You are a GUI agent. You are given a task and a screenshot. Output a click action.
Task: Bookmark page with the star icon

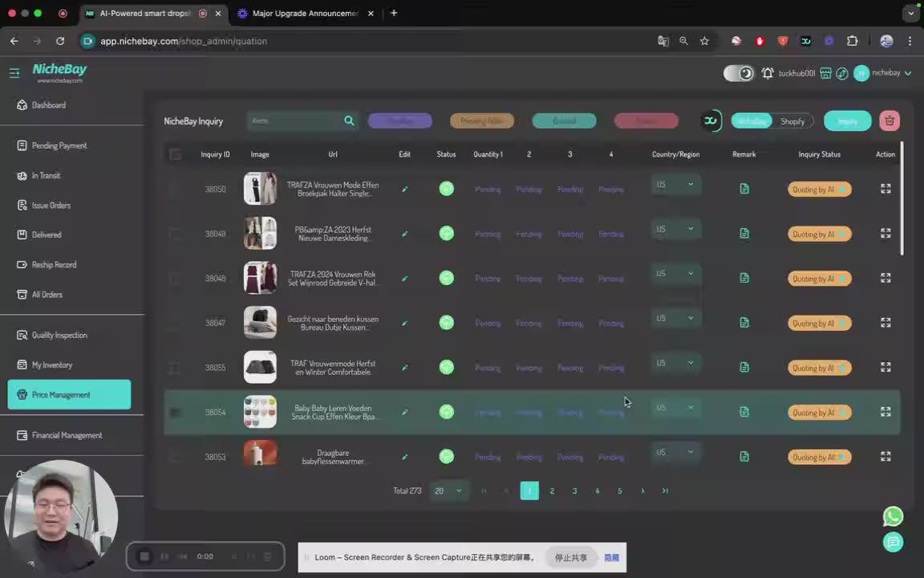[704, 41]
